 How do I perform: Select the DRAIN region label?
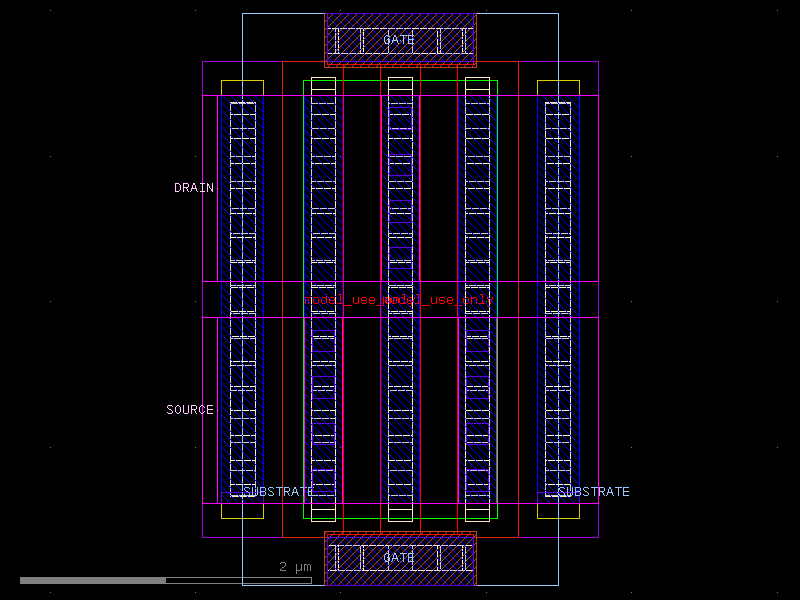click(193, 187)
